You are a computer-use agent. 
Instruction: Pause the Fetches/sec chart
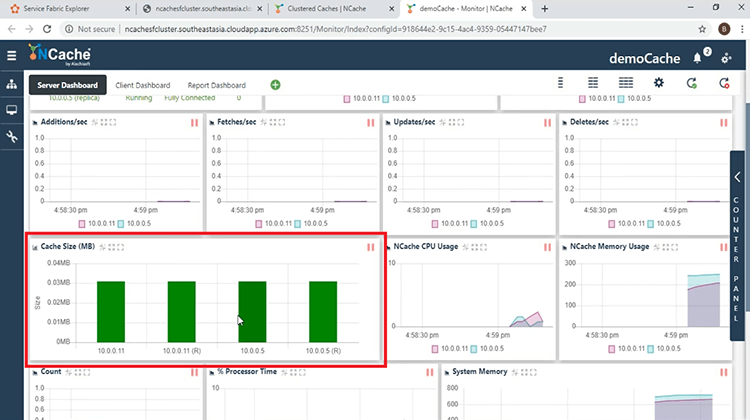(x=371, y=123)
